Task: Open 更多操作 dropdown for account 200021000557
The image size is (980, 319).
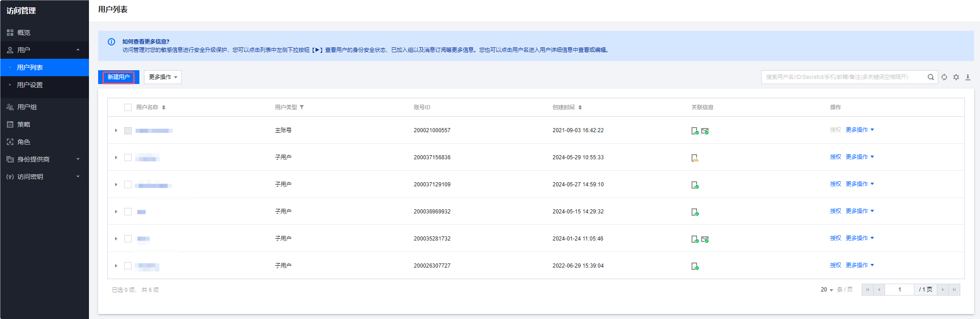Action: pyautogui.click(x=860, y=130)
